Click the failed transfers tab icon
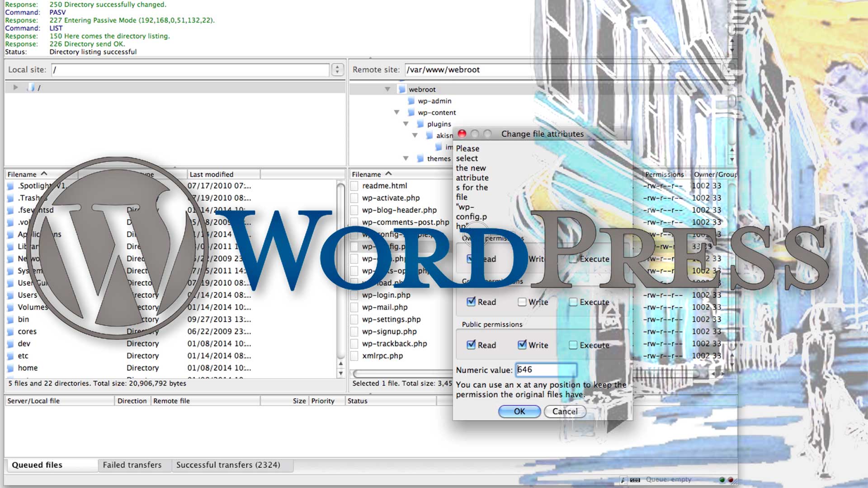This screenshot has width=868, height=488. click(132, 465)
